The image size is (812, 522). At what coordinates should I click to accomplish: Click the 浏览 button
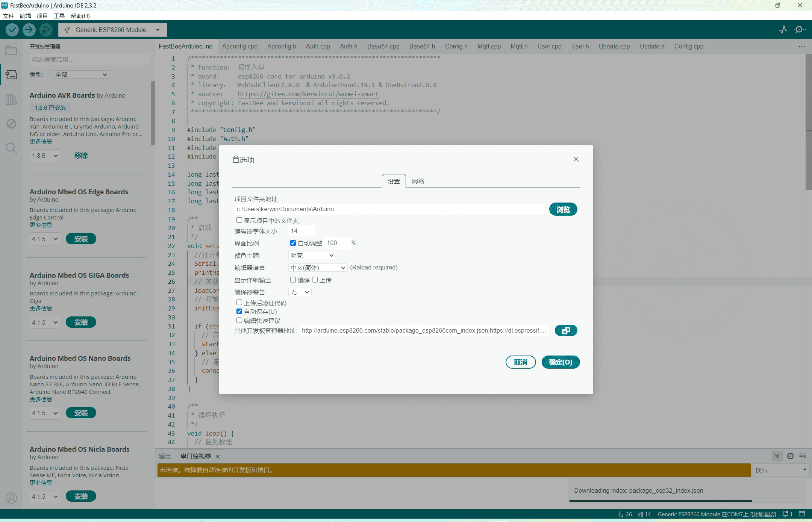point(563,209)
